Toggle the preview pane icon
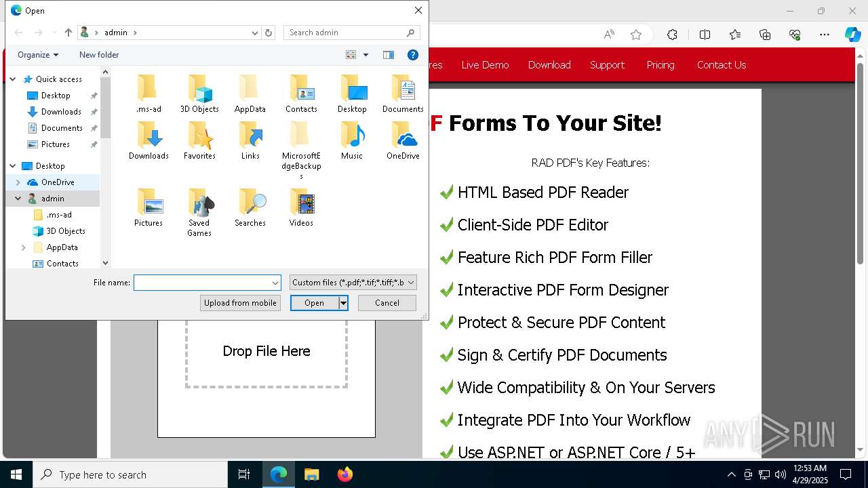Image resolution: width=868 pixels, height=488 pixels. coord(389,55)
